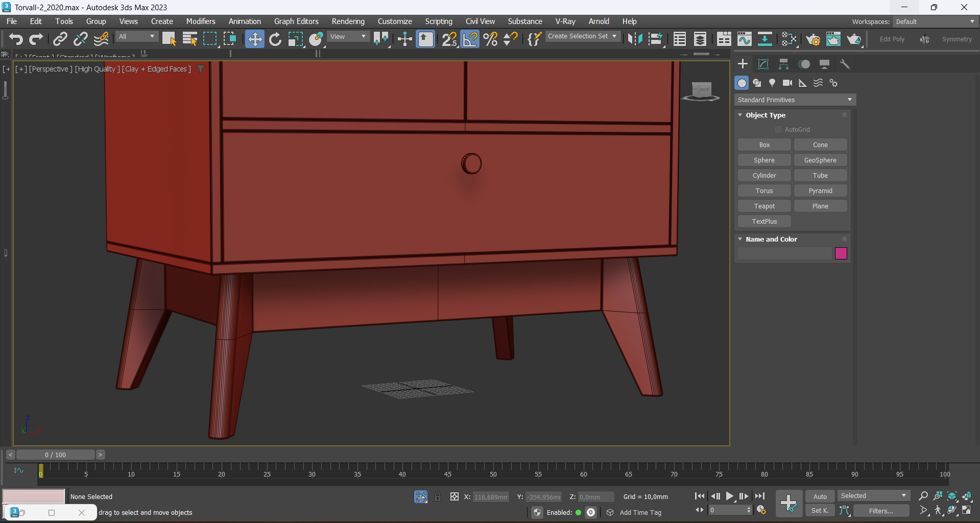Open the Modifiers menu
Image resolution: width=980 pixels, height=523 pixels.
point(200,21)
